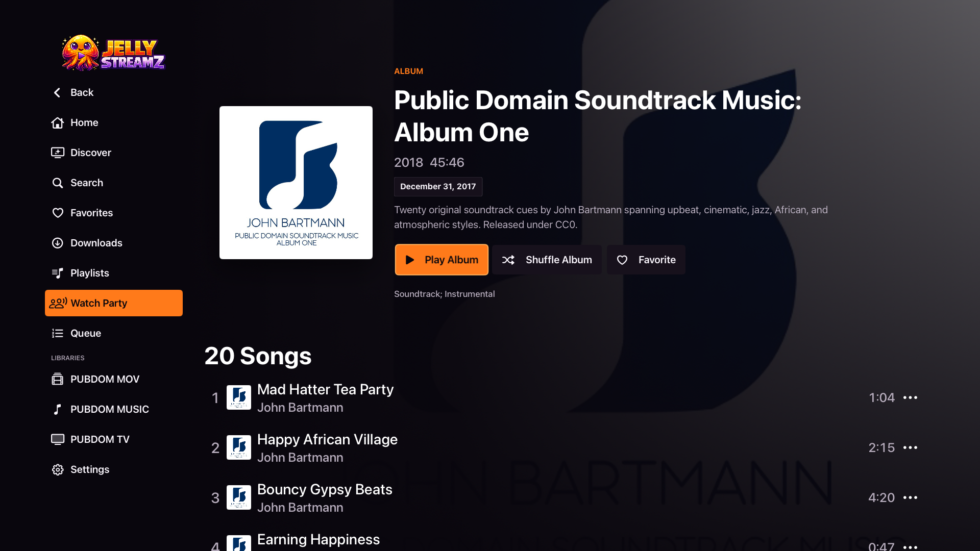Open options menu for Bouncy Gypsy Beats
Image resolution: width=980 pixels, height=551 pixels.
[910, 497]
